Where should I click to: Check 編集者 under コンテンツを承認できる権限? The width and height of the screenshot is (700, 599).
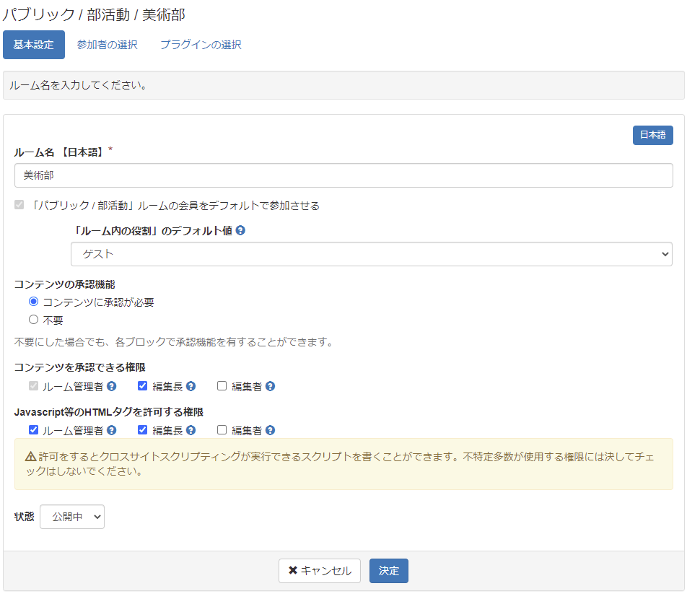(x=222, y=386)
